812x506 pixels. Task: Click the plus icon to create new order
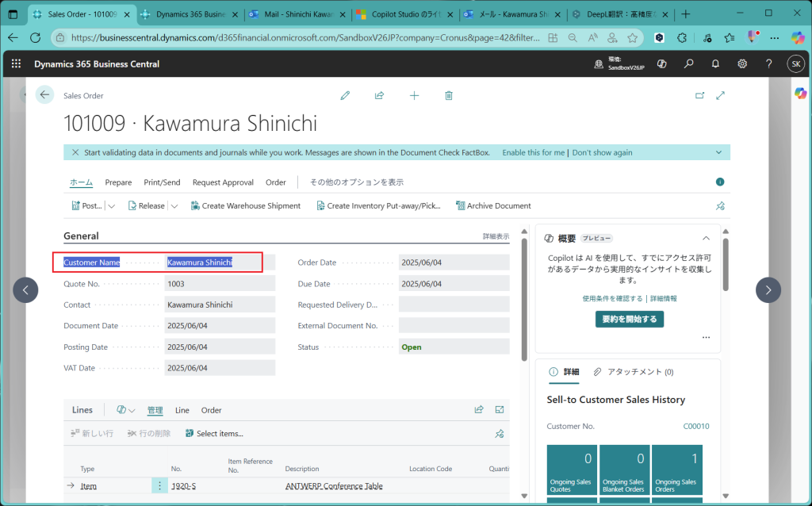[414, 96]
